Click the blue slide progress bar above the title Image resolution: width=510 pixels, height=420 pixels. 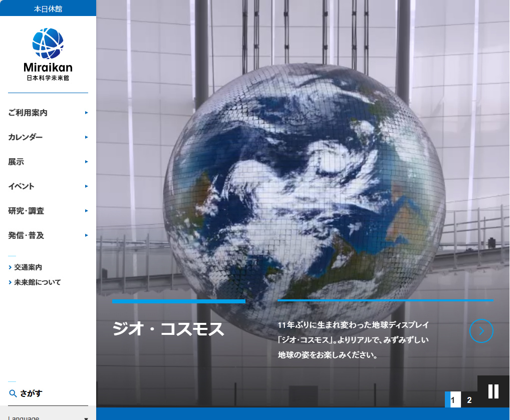(x=178, y=301)
